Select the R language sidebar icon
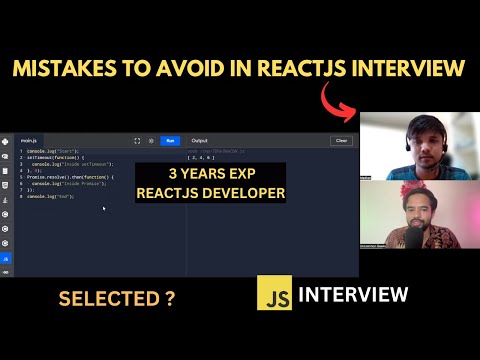480x360 pixels. click(x=5, y=156)
